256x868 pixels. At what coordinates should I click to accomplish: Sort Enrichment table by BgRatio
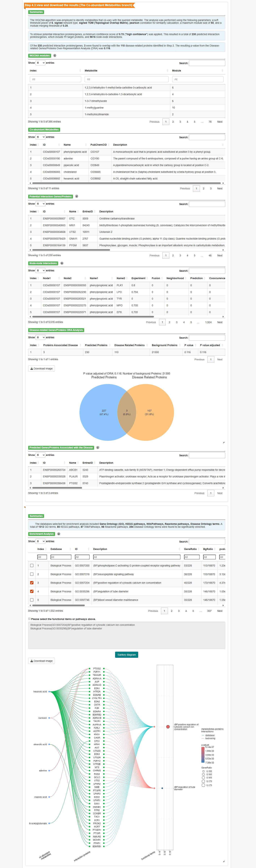(210, 549)
